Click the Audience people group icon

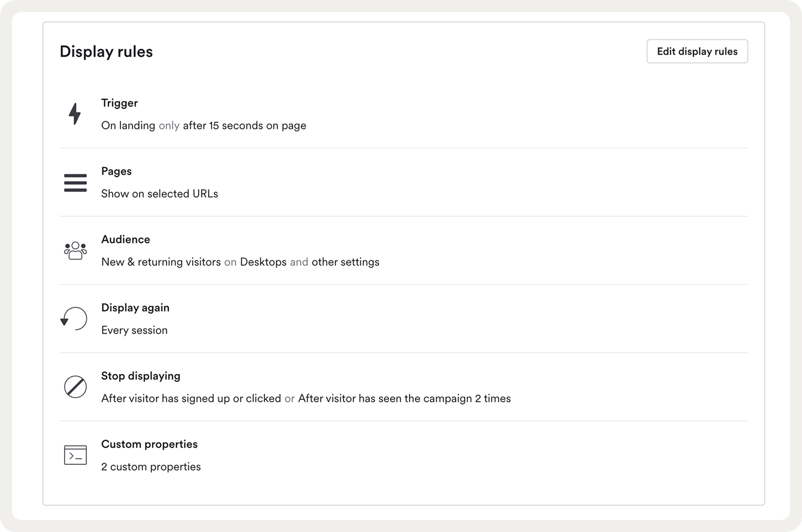tap(75, 251)
